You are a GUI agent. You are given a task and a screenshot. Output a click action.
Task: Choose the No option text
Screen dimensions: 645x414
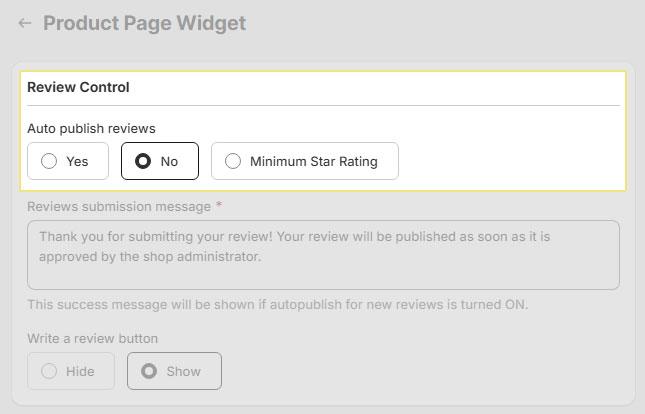click(169, 161)
